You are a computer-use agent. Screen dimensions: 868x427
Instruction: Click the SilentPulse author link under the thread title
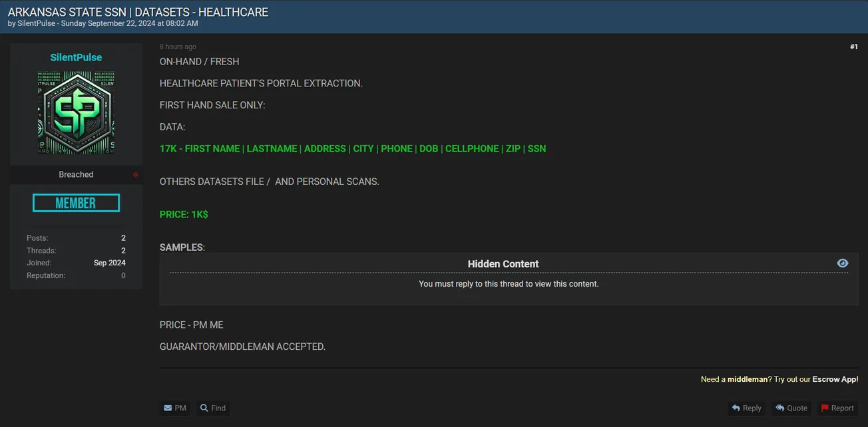37,23
